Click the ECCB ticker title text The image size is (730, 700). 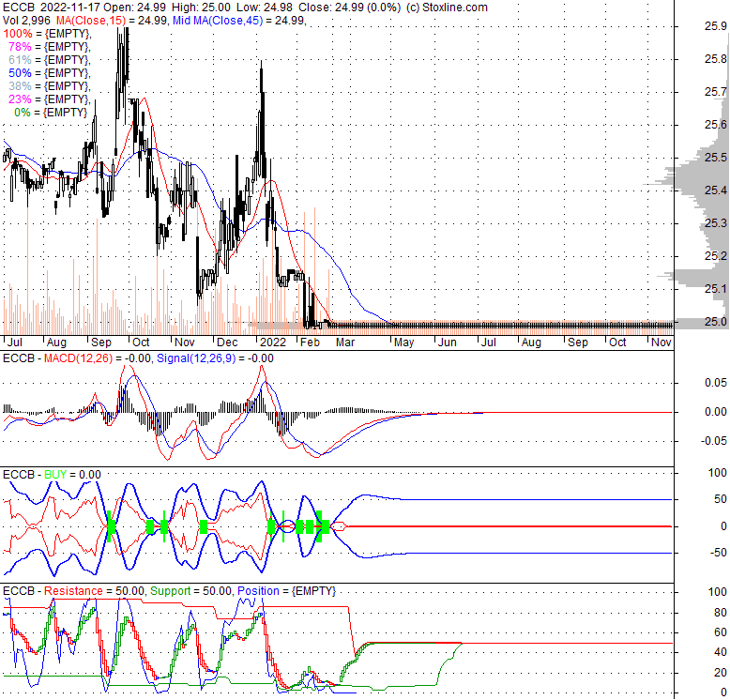tap(19, 8)
